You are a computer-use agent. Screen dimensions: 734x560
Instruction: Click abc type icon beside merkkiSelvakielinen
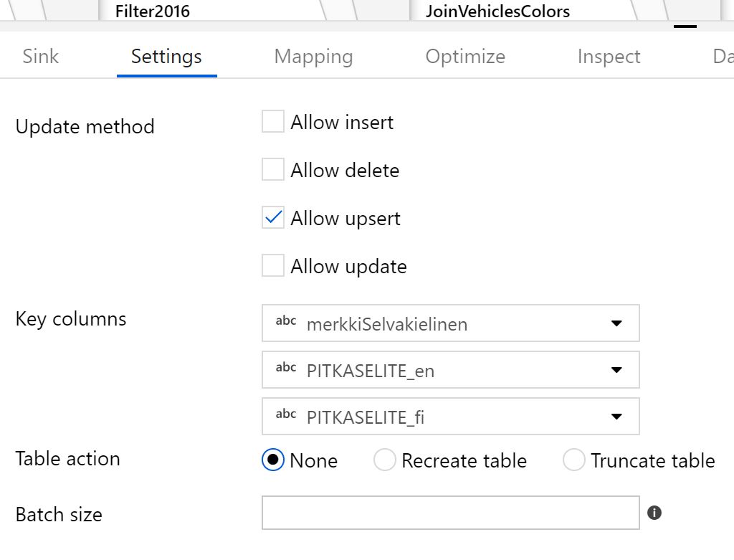point(286,322)
